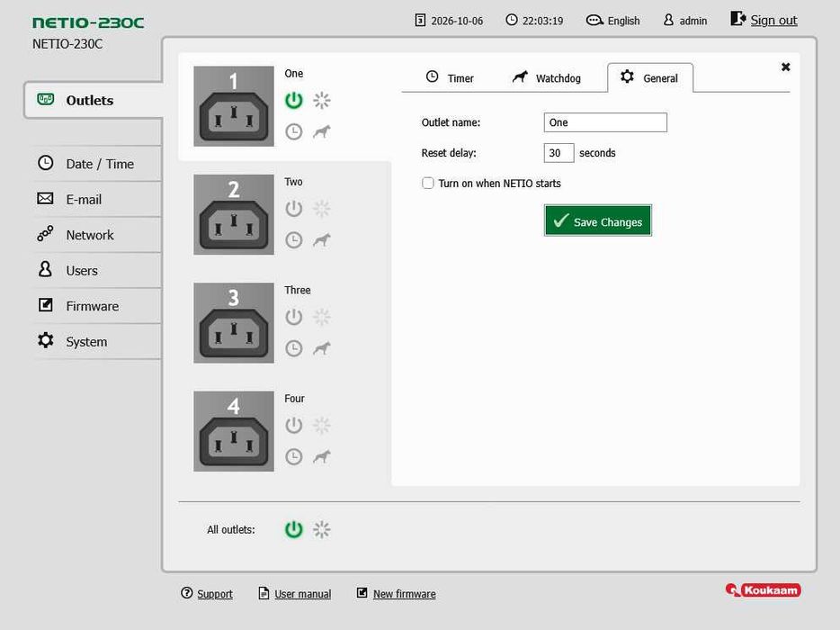Click the Outlet name input field

[x=605, y=122]
